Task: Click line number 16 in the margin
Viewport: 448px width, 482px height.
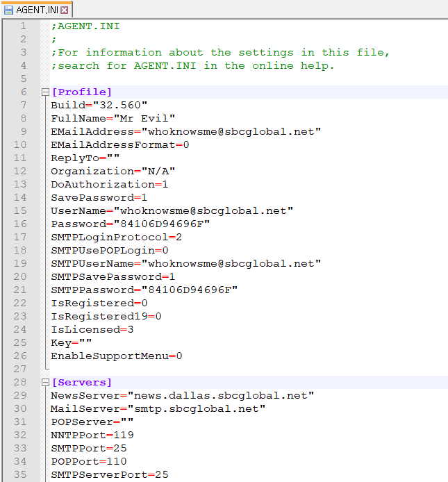Action: point(20,224)
